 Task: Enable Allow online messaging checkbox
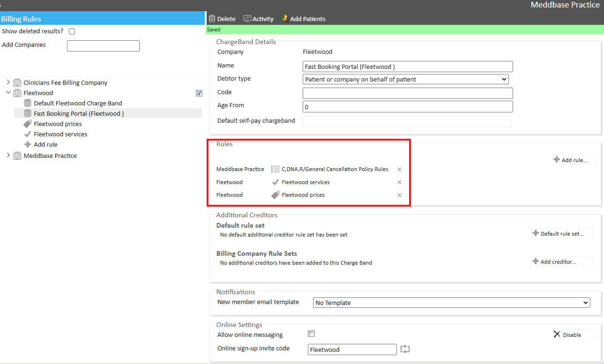[x=311, y=334]
